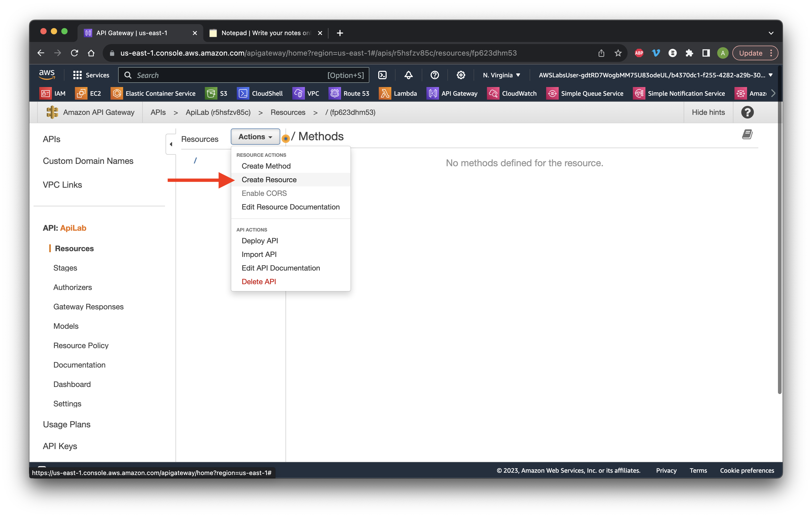This screenshot has width=812, height=517.
Task: Open ApiLab (r5hsfzv85c) breadcrumb
Action: 218,112
